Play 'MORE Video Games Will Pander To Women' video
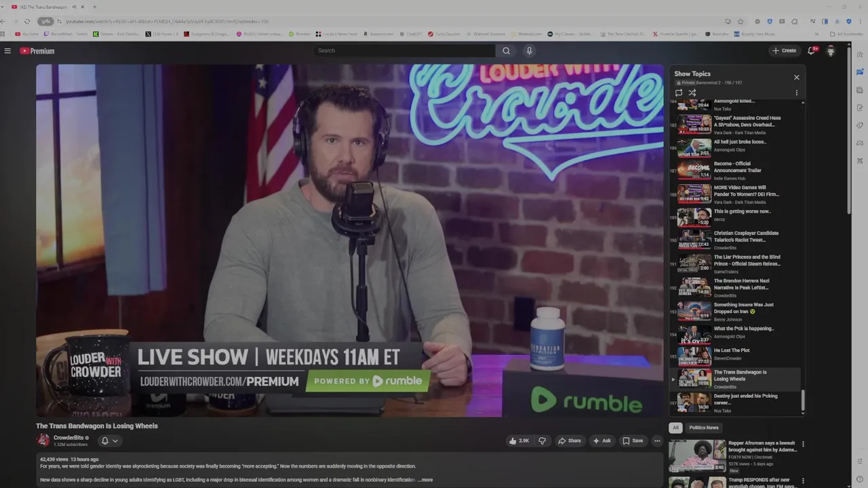The height and width of the screenshot is (488, 868). (736, 194)
